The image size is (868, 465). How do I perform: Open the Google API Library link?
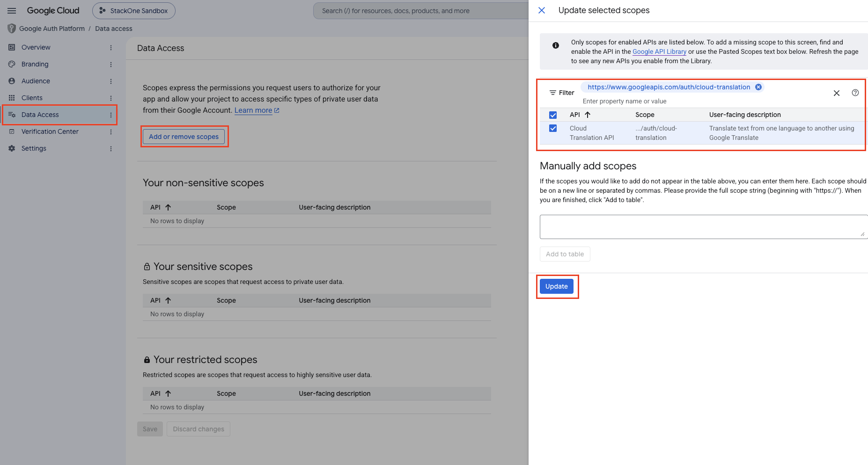click(x=659, y=51)
